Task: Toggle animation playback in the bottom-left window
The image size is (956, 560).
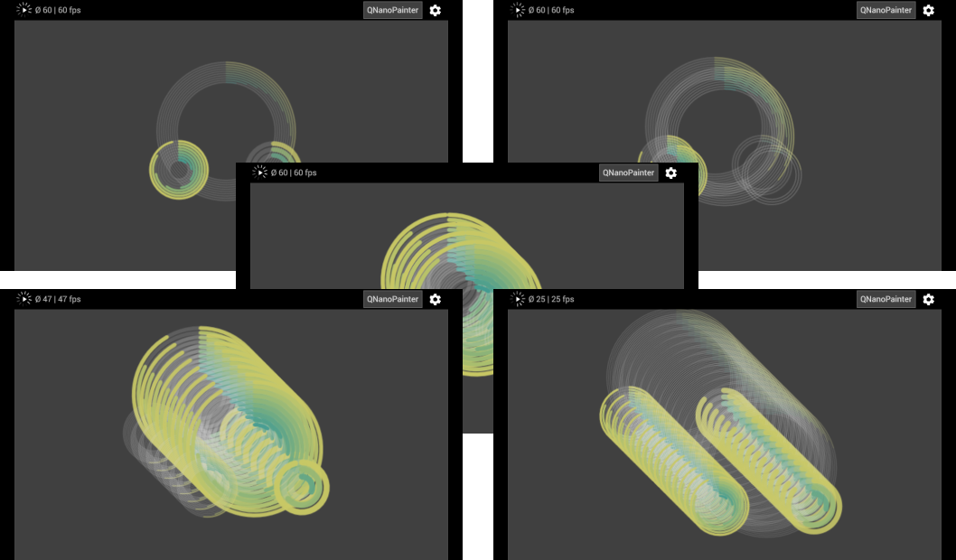Action: point(24,299)
